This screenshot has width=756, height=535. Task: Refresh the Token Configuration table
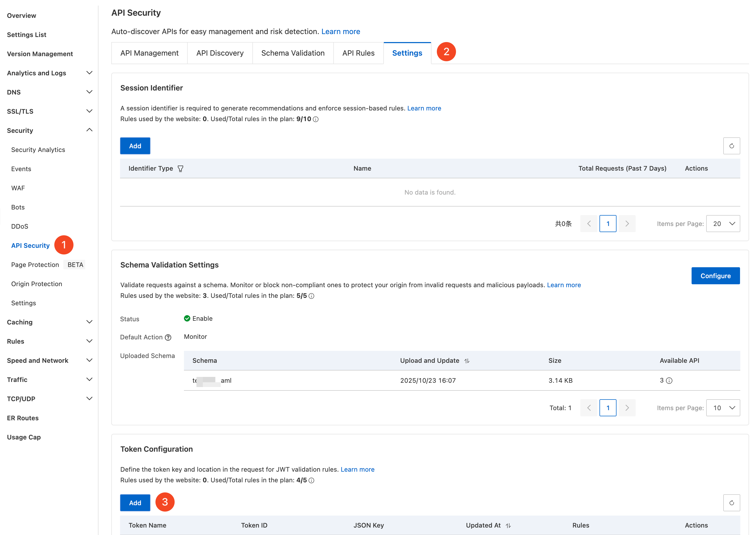(x=731, y=503)
